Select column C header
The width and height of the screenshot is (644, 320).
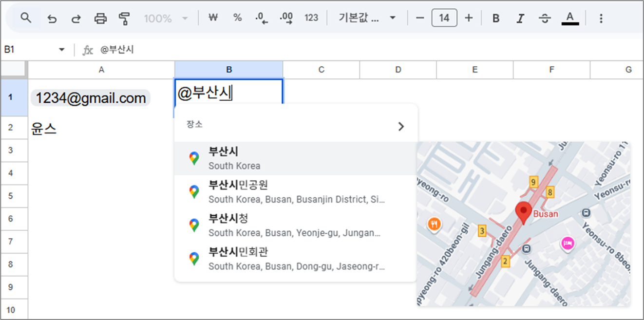(321, 70)
